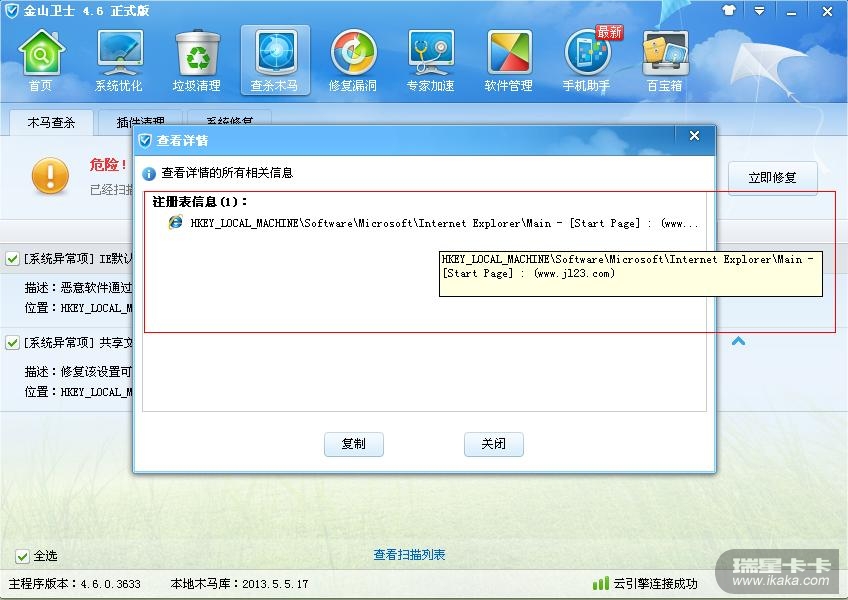Image resolution: width=848 pixels, height=600 pixels.
Task: Switch to the 木马查杀 tab
Action: coord(51,123)
